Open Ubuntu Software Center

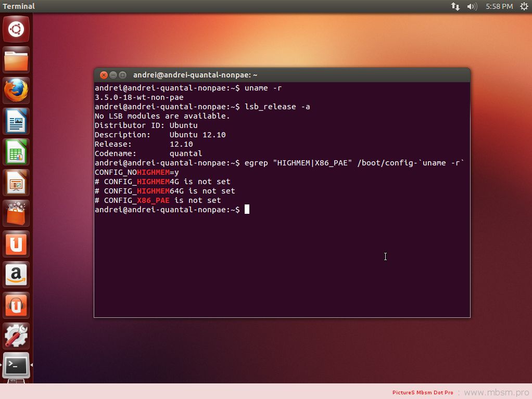(16, 214)
